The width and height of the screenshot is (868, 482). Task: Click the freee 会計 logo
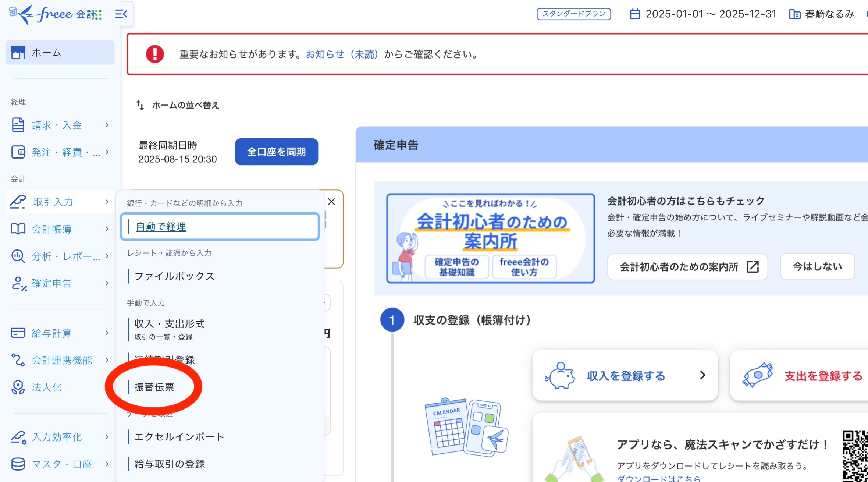[x=55, y=14]
